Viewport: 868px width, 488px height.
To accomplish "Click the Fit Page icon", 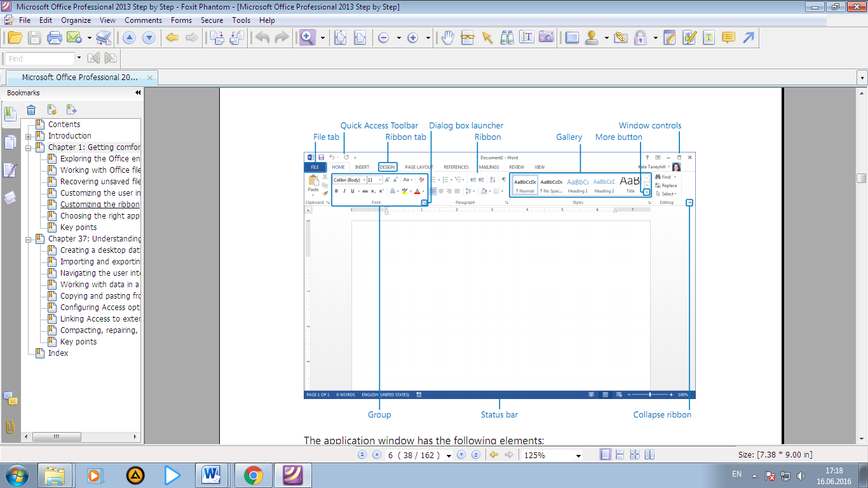I will (x=340, y=37).
